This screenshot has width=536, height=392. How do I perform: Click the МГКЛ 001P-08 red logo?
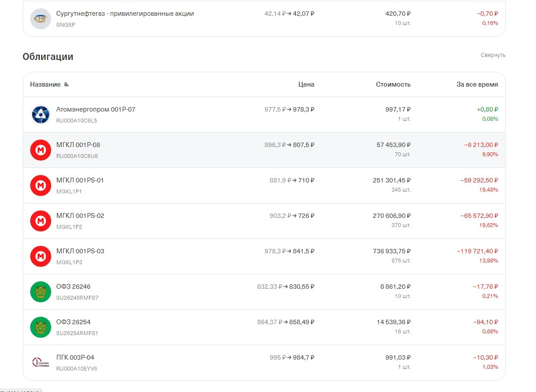pos(41,150)
